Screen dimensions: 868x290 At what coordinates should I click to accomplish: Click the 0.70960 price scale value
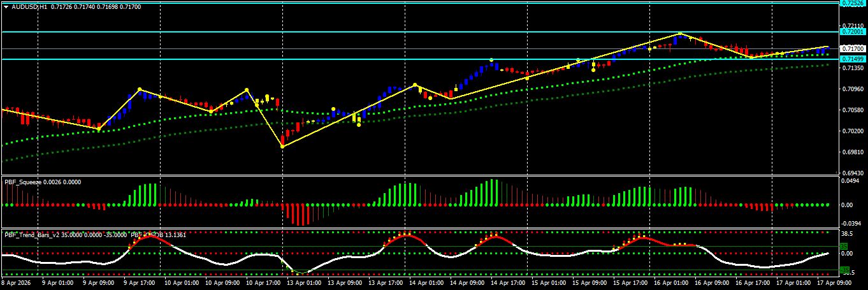coord(853,89)
